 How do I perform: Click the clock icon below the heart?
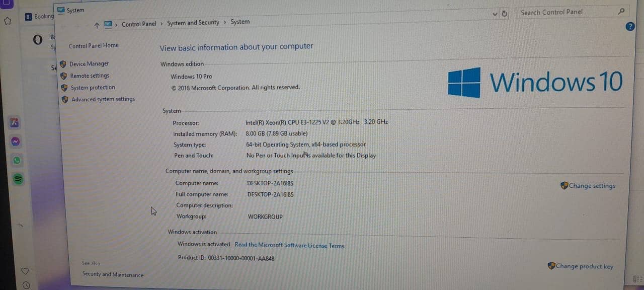(x=25, y=286)
